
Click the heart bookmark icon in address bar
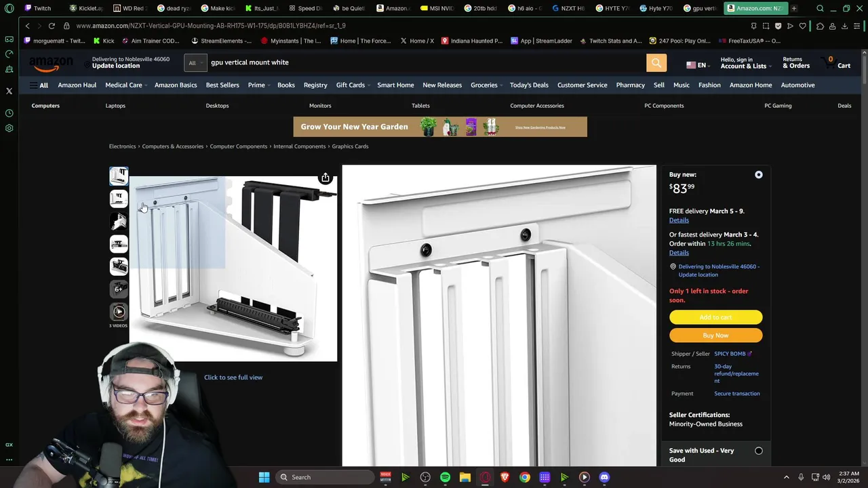[802, 26]
